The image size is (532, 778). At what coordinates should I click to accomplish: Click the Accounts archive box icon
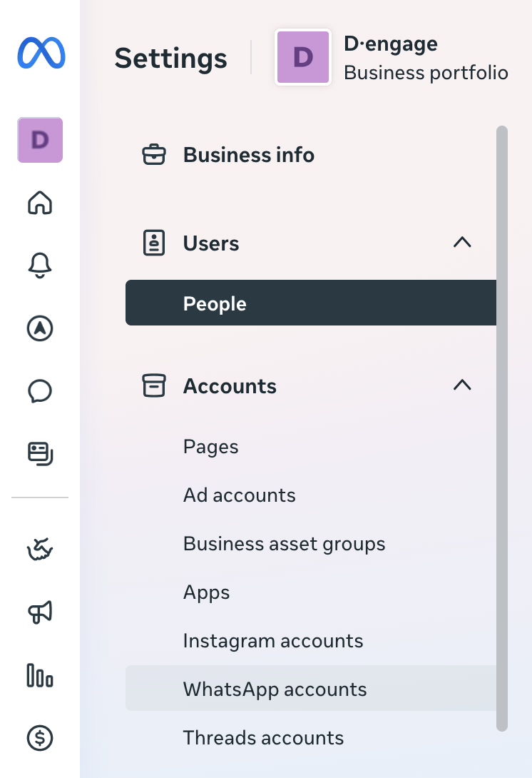(154, 385)
